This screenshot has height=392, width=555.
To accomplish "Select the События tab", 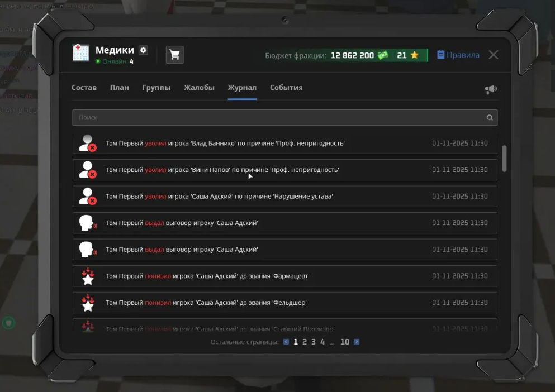I will (286, 88).
